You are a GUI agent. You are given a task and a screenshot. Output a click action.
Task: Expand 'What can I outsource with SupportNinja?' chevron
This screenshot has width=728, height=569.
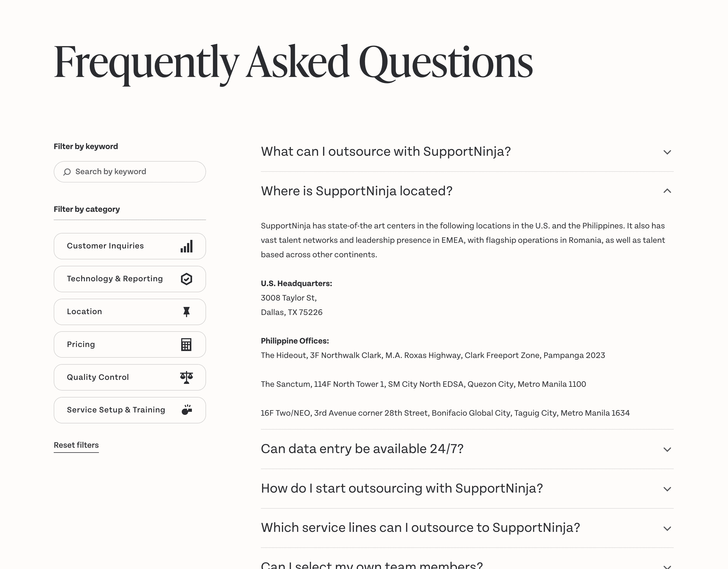(667, 152)
